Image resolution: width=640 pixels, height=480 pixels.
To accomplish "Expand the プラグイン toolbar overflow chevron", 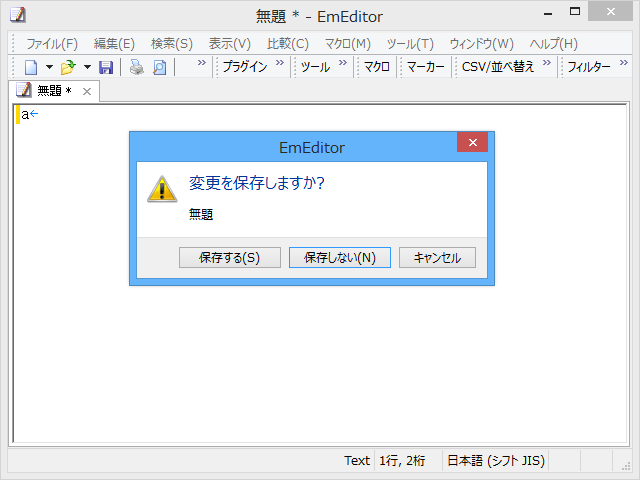I will pyautogui.click(x=280, y=62).
